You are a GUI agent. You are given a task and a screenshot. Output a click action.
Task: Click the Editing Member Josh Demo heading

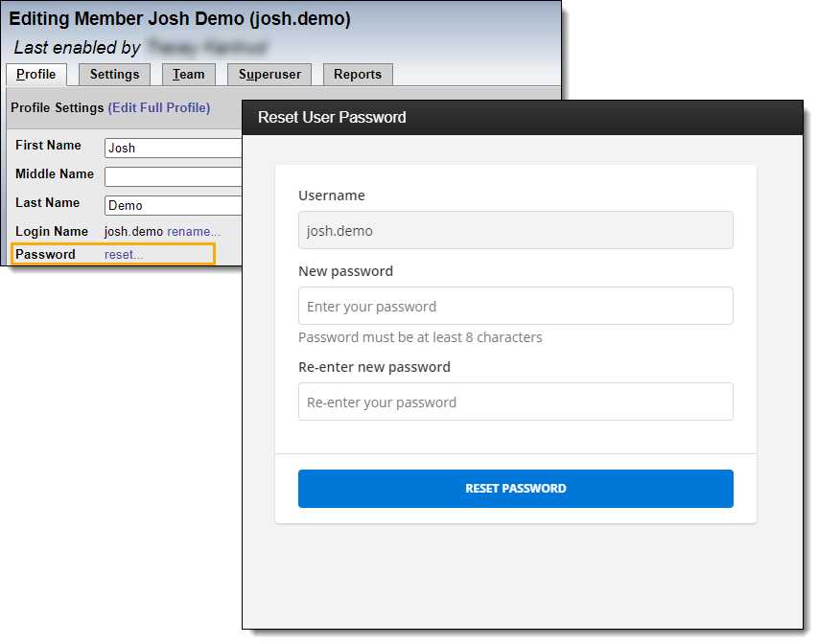point(179,19)
